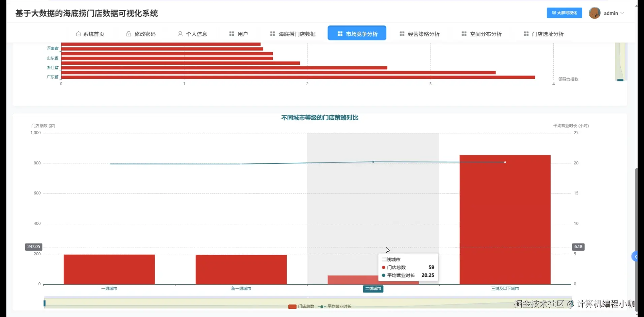Viewport: 644px width, 317px height.
Task: Click the system title 基于大数据的海底捞门店数据可视化系统
Action: [x=87, y=13]
